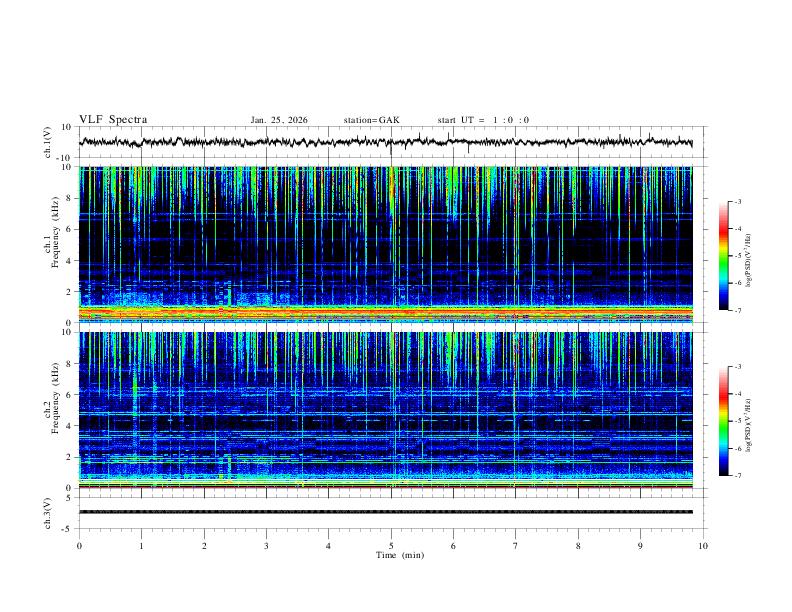792x612 pixels.
Task: Click the '4' tick on the time axis
Action: (x=329, y=546)
